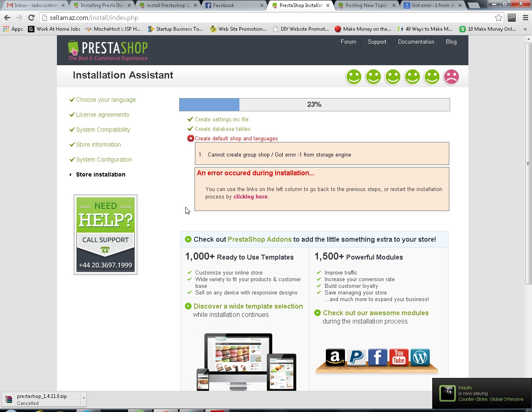Click the Iniquity now playing notification

pyautogui.click(x=482, y=393)
